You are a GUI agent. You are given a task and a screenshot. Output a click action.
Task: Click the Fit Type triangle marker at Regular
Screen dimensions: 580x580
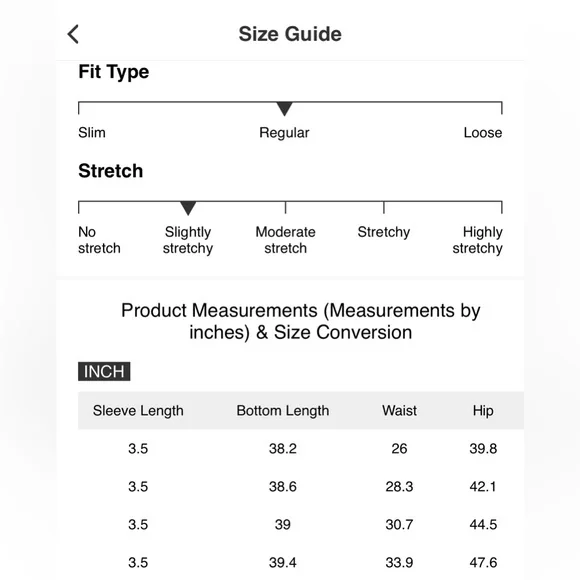(284, 109)
